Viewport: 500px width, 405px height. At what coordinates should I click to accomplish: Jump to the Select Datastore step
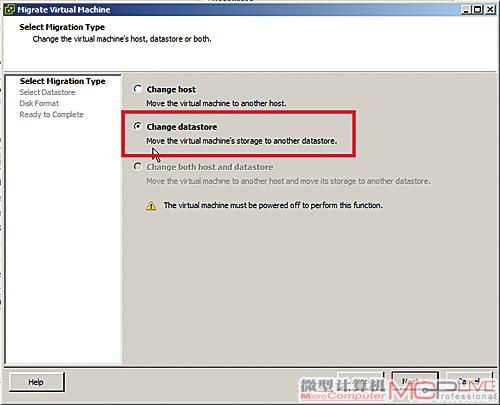click(47, 92)
